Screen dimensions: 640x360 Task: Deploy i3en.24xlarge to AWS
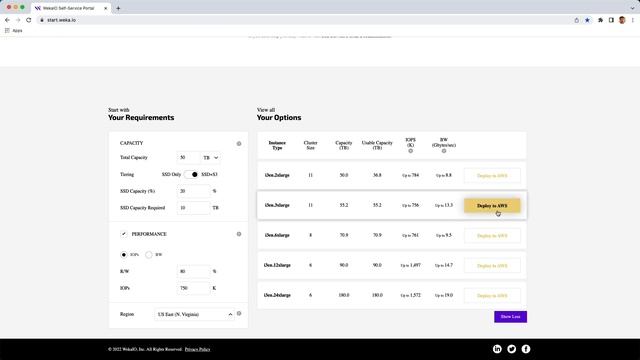click(x=492, y=296)
